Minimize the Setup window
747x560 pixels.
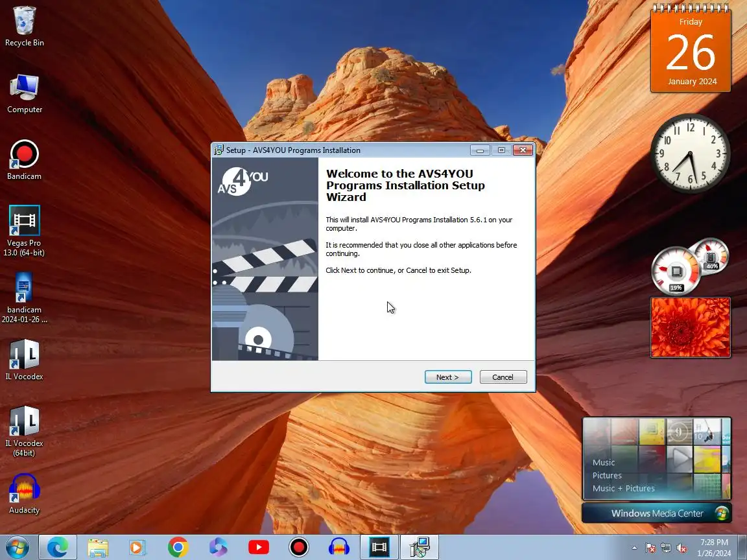[x=480, y=150]
